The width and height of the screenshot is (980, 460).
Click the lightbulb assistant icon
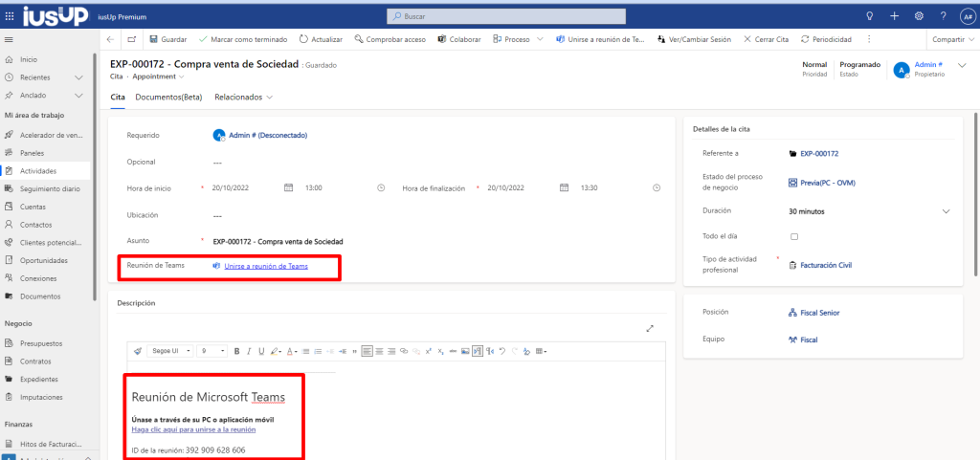tap(869, 16)
